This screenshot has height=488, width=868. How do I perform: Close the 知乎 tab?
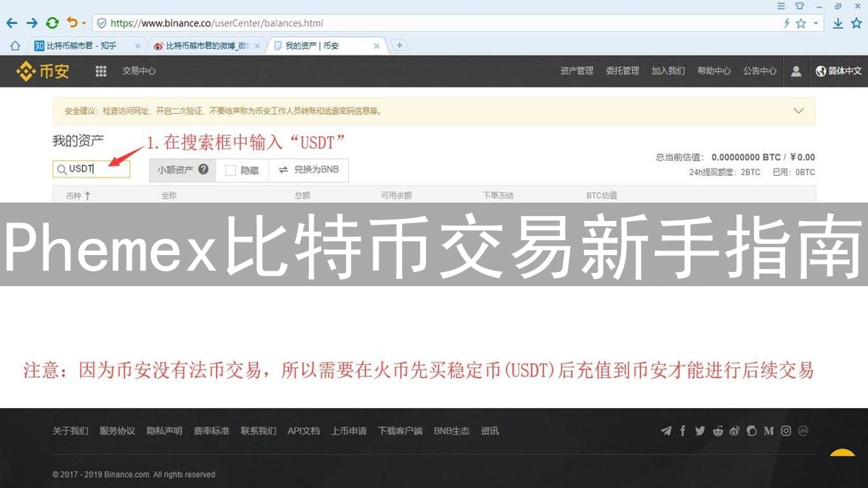coord(138,46)
